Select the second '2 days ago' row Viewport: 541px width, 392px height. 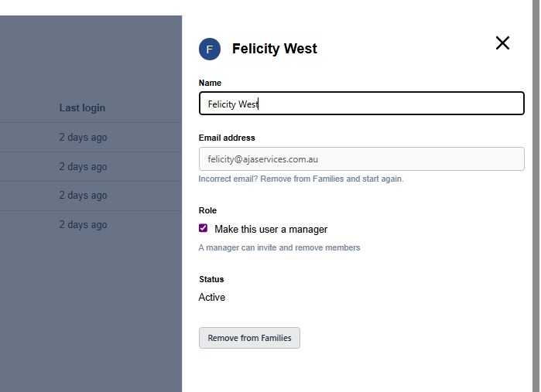point(83,166)
